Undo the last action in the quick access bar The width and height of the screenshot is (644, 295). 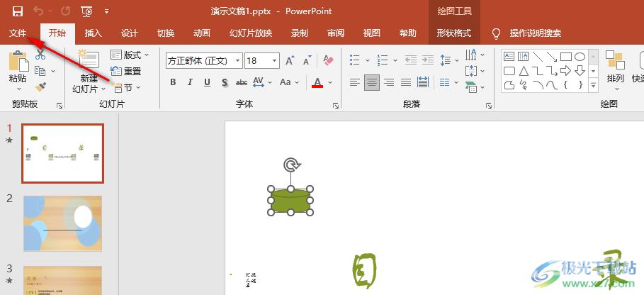38,11
